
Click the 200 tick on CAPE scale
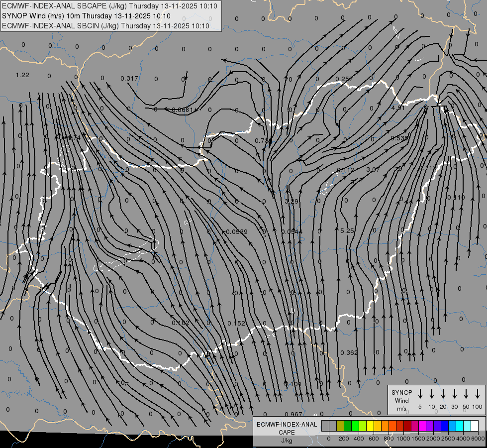click(344, 439)
